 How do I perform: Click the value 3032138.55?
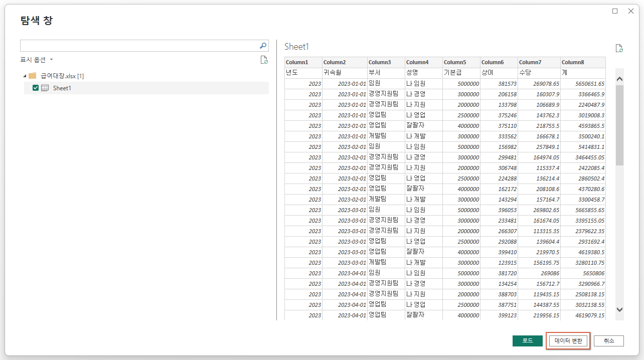pos(589,305)
